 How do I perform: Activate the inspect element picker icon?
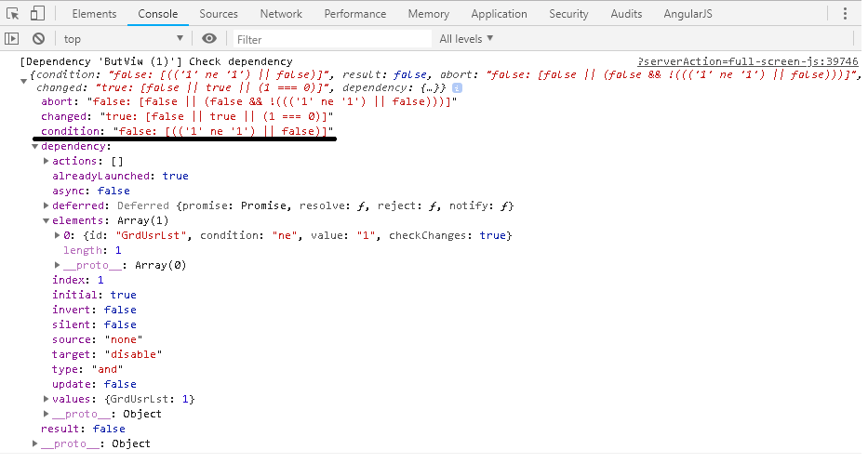(13, 14)
